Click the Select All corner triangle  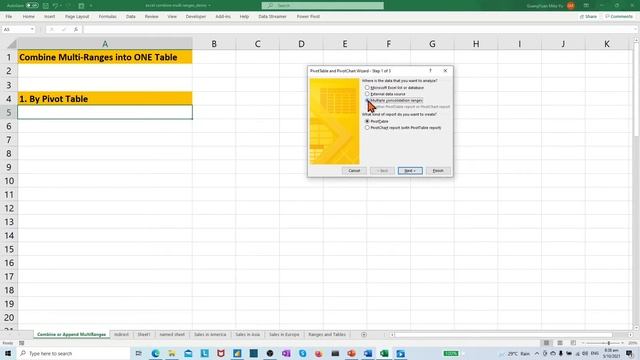[x=12, y=44]
